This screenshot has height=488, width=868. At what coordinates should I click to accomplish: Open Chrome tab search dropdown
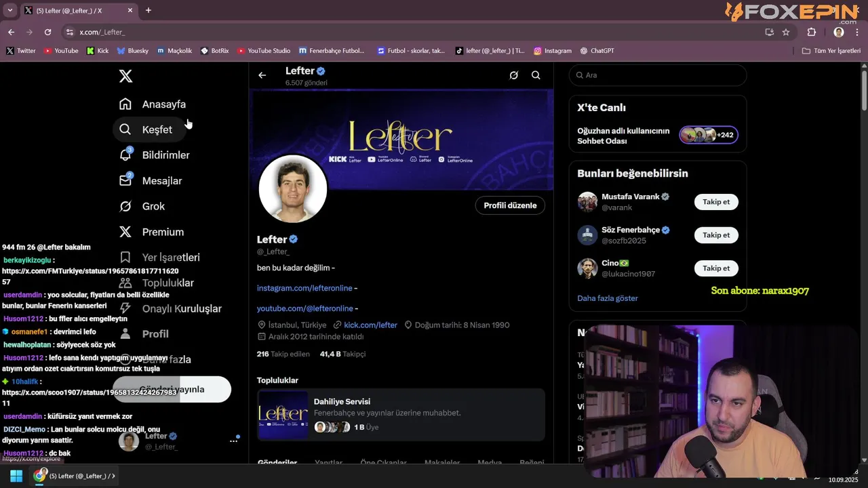[9, 10]
